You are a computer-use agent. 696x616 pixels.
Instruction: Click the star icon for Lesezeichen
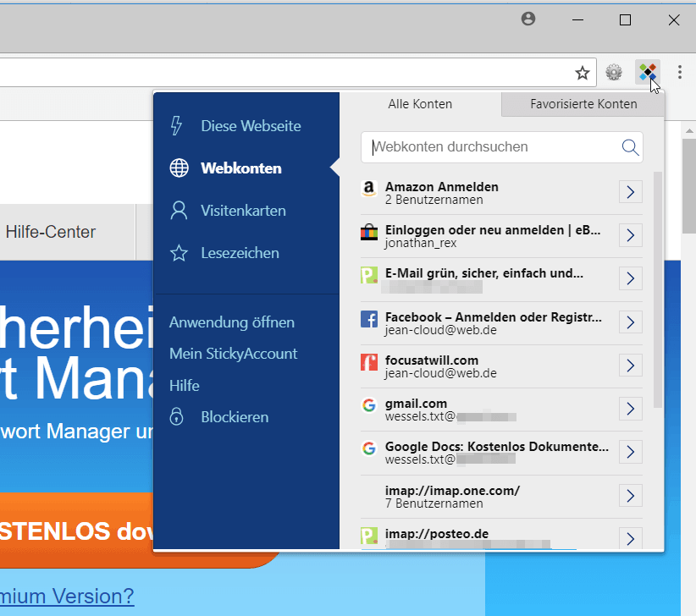[179, 253]
